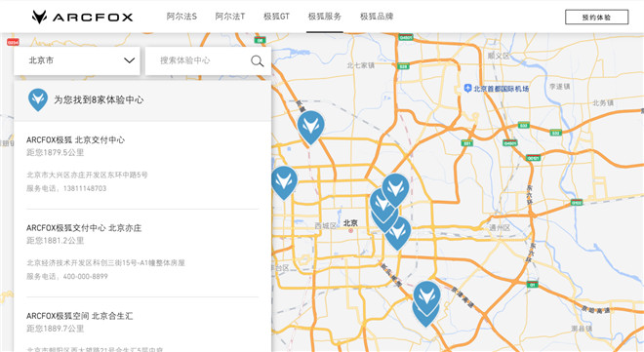The height and width of the screenshot is (352, 644).
Task: Switch to the 极狐服务 tab
Action: click(x=325, y=17)
